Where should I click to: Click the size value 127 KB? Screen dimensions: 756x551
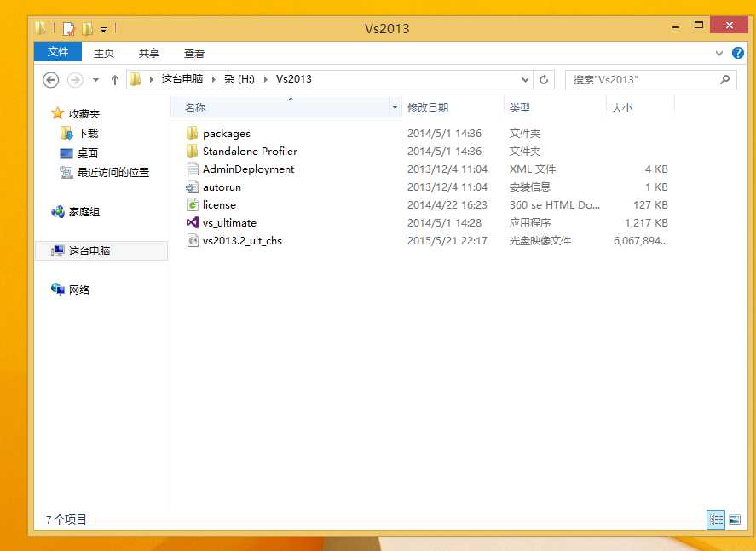[x=650, y=204]
